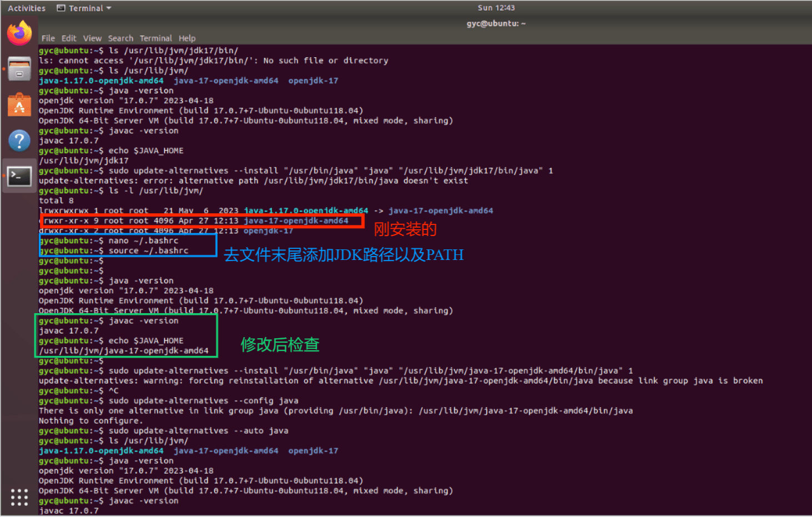Open the Help menu in the menu bar
This screenshot has width=812, height=517.
[x=187, y=38]
